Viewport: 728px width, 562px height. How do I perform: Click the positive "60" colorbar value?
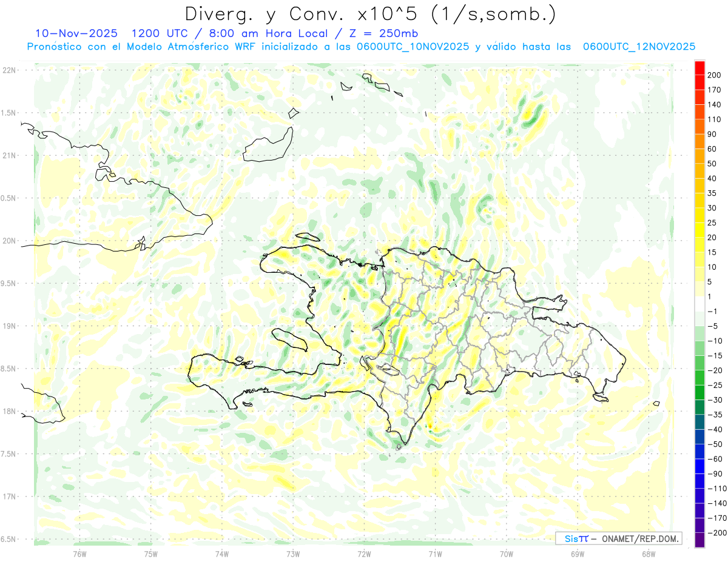(713, 149)
